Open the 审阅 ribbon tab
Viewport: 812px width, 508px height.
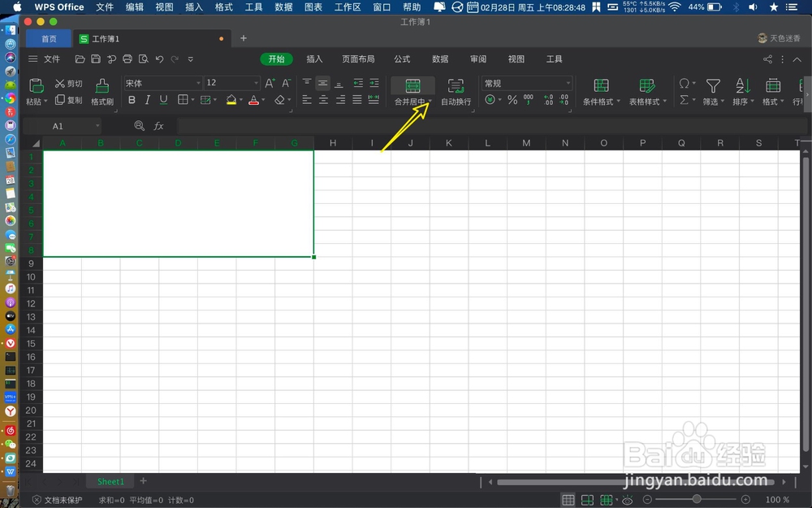coord(478,59)
